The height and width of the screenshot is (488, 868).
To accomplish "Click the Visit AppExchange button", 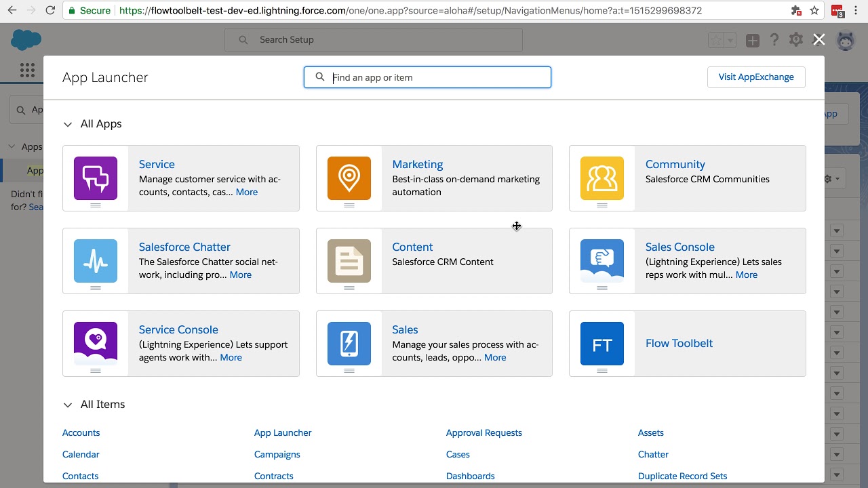I will tap(756, 77).
